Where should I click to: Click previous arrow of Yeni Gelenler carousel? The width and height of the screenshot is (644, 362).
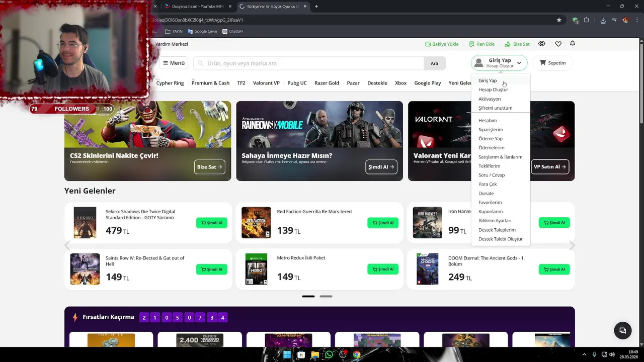click(x=67, y=245)
